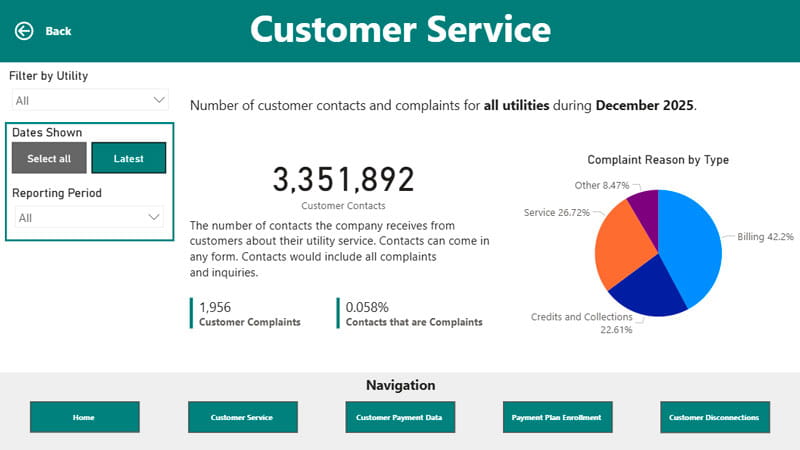The width and height of the screenshot is (800, 450).
Task: Click the Back text label
Action: coord(58,31)
